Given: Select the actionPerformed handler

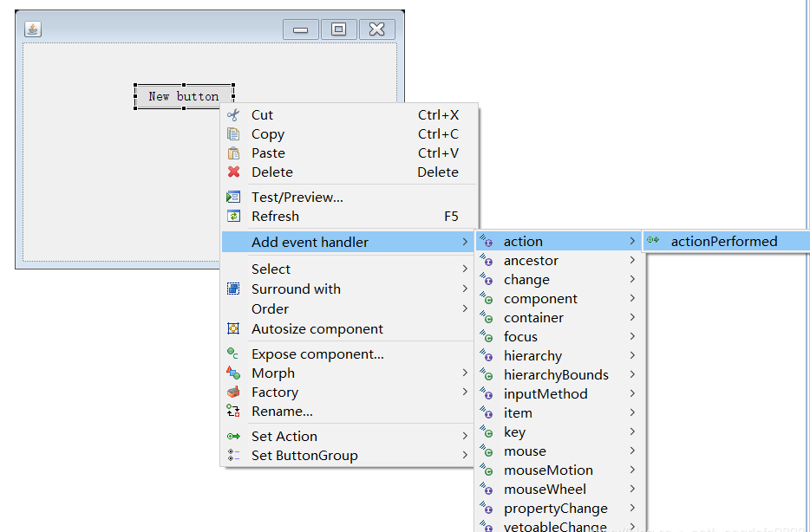Looking at the screenshot, I should click(727, 241).
